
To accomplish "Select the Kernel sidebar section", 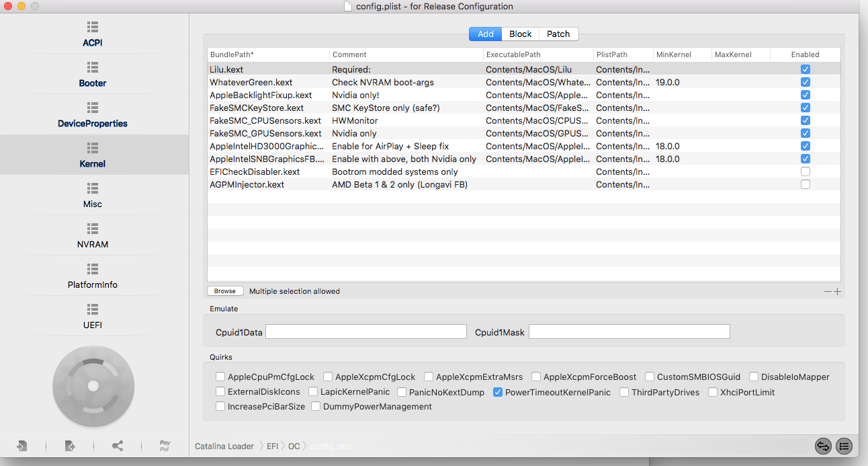I will tap(93, 155).
